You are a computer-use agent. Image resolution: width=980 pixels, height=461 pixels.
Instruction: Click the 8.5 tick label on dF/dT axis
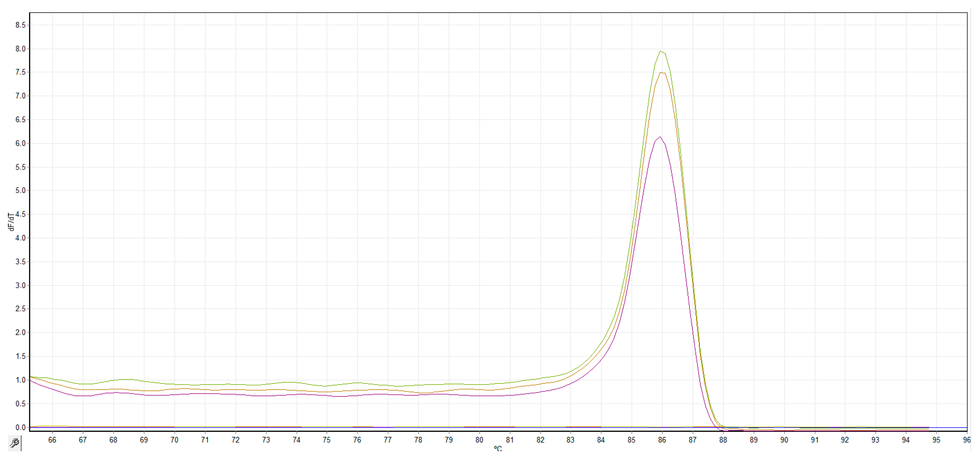[x=21, y=25]
